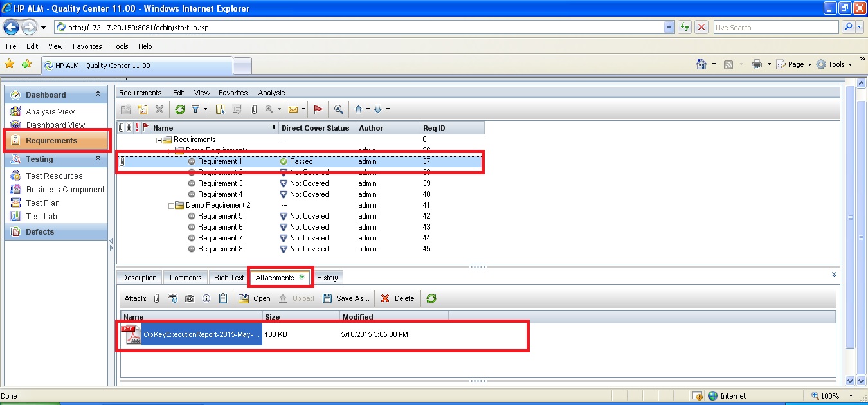
Task: Open Test Plan module in sidebar
Action: (43, 203)
